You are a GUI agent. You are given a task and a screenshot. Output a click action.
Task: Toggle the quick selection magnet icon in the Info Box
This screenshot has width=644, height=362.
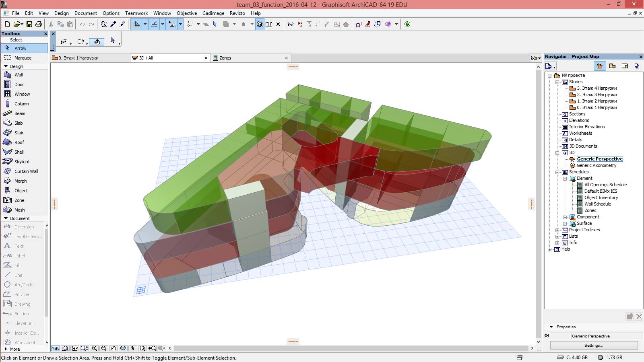coord(97,41)
